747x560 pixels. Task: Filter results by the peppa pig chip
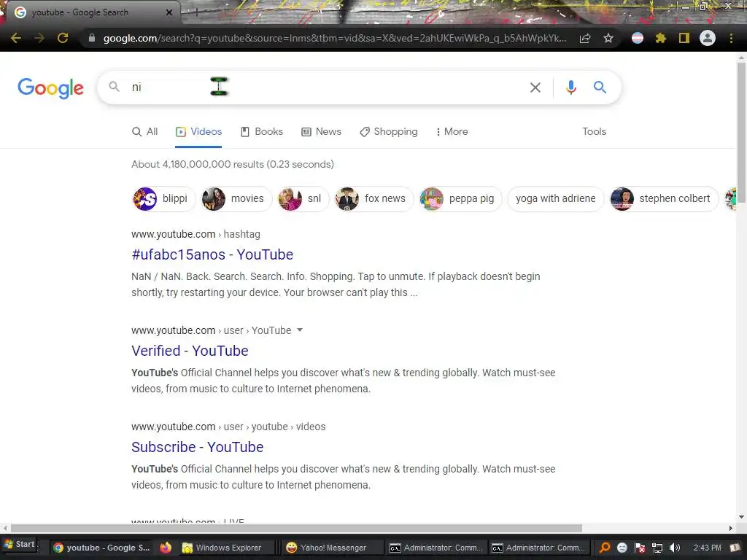point(460,198)
